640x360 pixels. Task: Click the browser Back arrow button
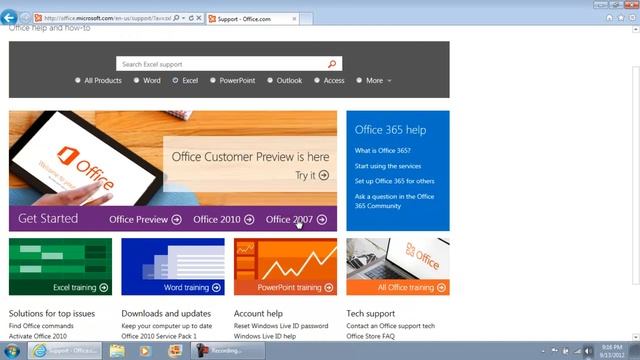pyautogui.click(x=9, y=18)
